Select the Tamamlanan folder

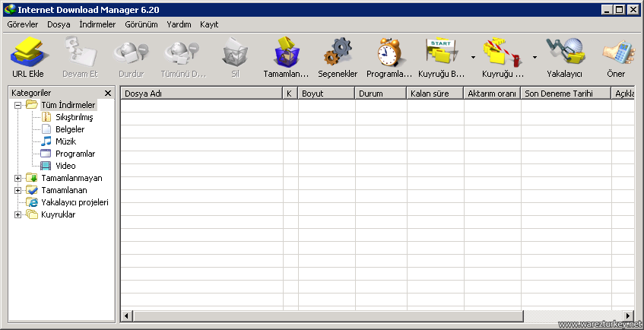(64, 190)
